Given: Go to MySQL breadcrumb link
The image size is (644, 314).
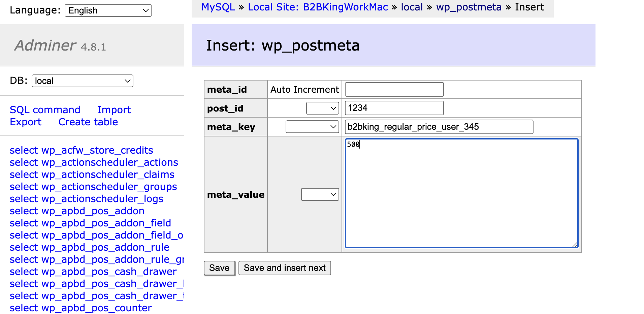Looking at the screenshot, I should pyautogui.click(x=218, y=7).
